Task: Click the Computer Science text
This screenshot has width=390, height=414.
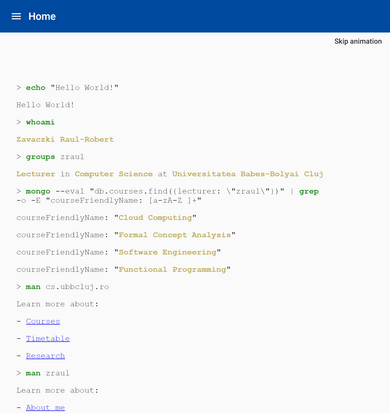Action: pos(114,174)
